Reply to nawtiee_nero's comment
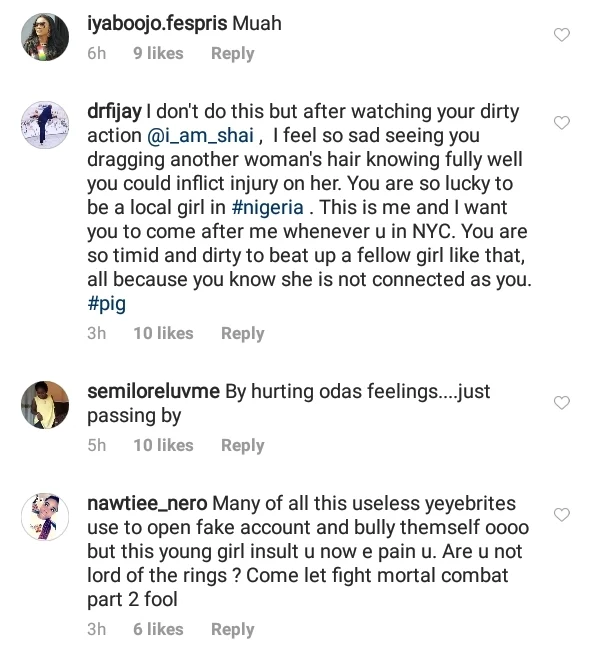Image resolution: width=600 pixels, height=661 pixels. [232, 629]
